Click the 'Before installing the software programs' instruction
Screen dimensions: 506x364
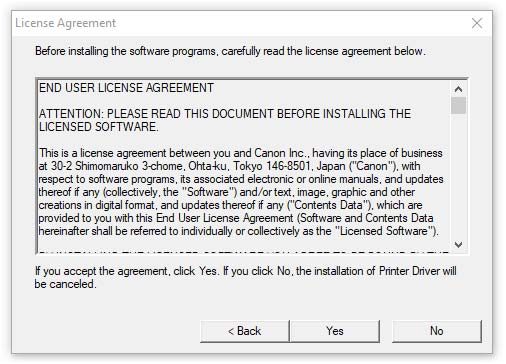click(x=230, y=51)
